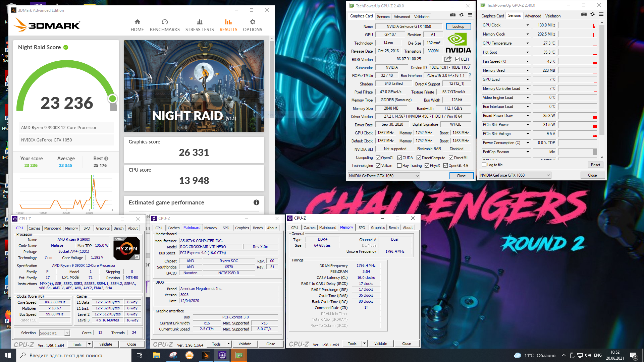Click Reset in GPU-Z Sensors window

(595, 165)
